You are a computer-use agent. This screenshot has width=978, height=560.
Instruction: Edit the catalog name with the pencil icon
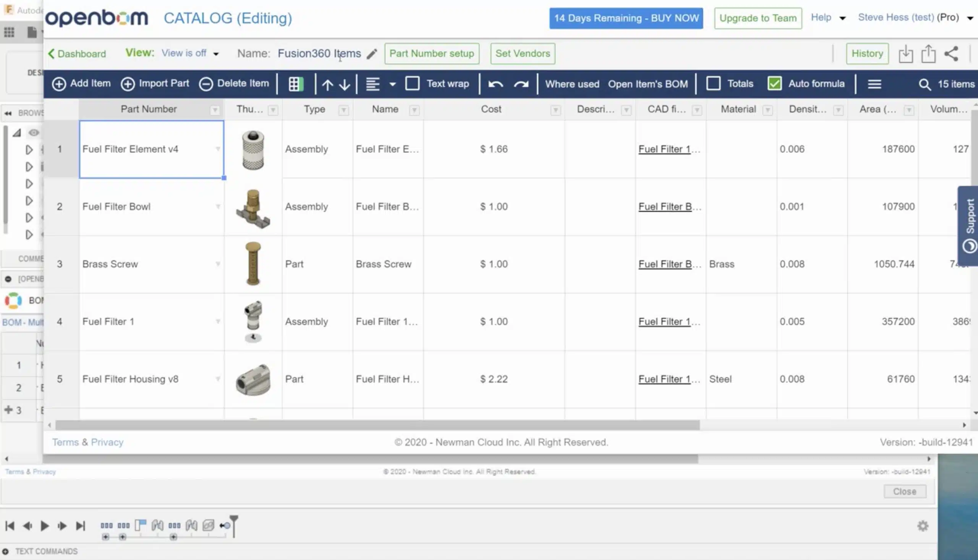[372, 54]
